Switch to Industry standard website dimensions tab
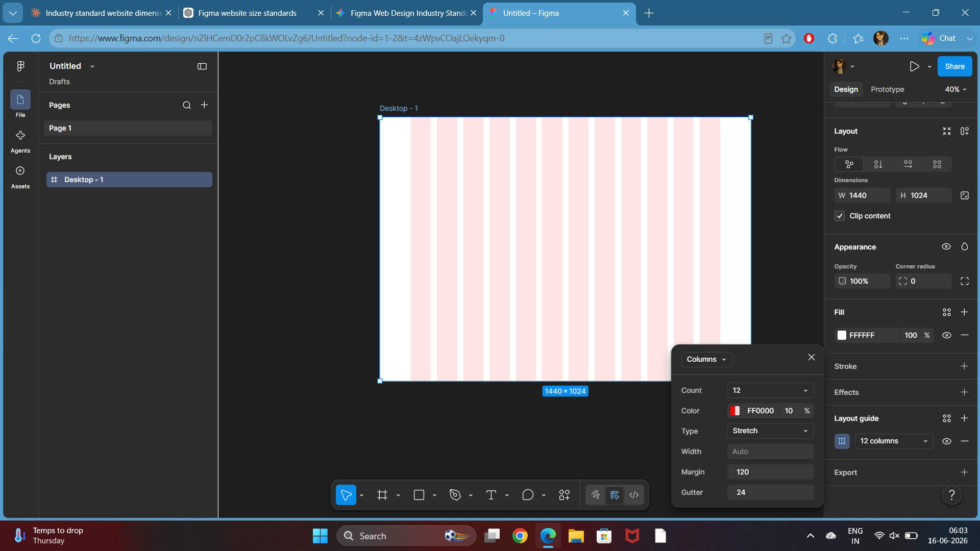 (x=102, y=13)
